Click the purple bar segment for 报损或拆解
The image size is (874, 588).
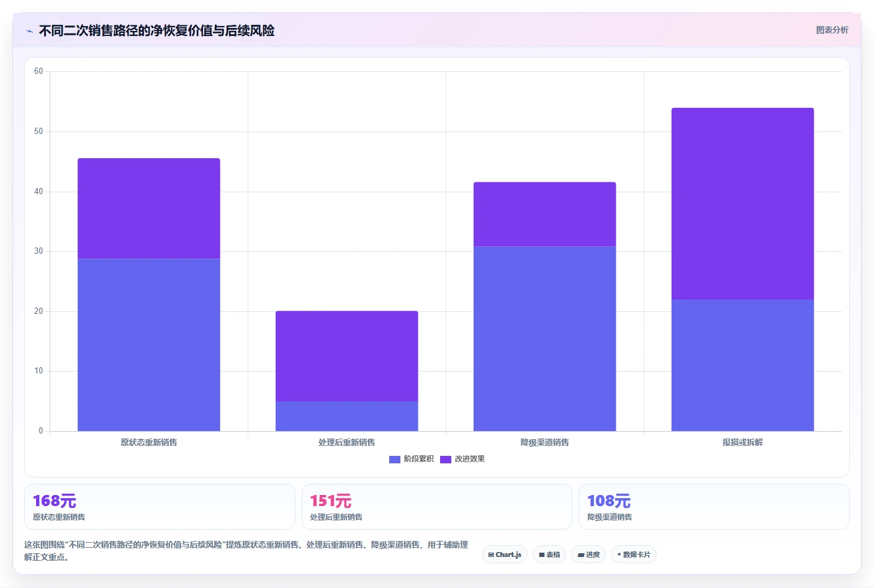[x=743, y=203]
